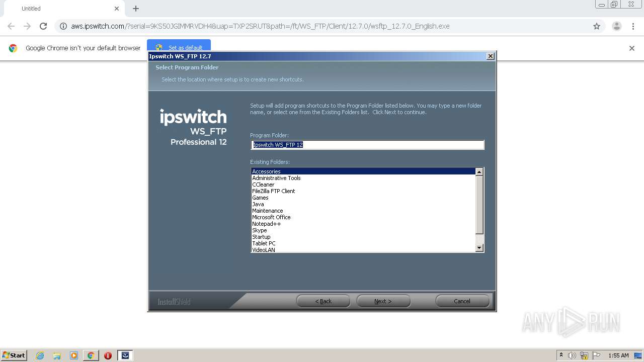View site information icon in address bar

(63, 26)
